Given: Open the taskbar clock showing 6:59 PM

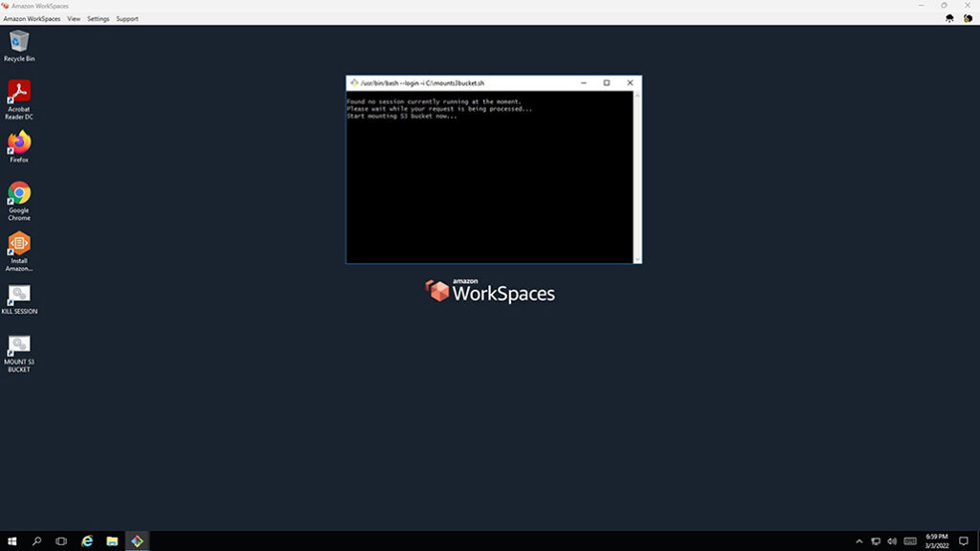Looking at the screenshot, I should (x=937, y=541).
